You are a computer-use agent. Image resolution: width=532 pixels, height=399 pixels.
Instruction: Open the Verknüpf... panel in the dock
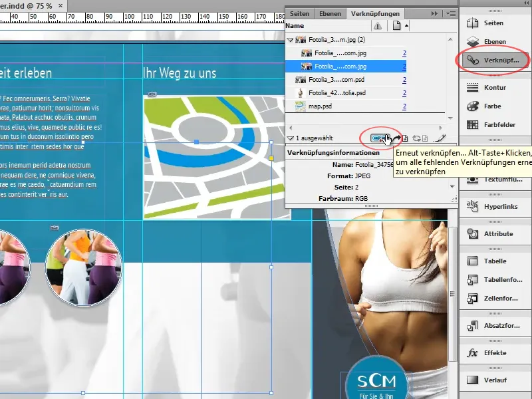[495, 61]
